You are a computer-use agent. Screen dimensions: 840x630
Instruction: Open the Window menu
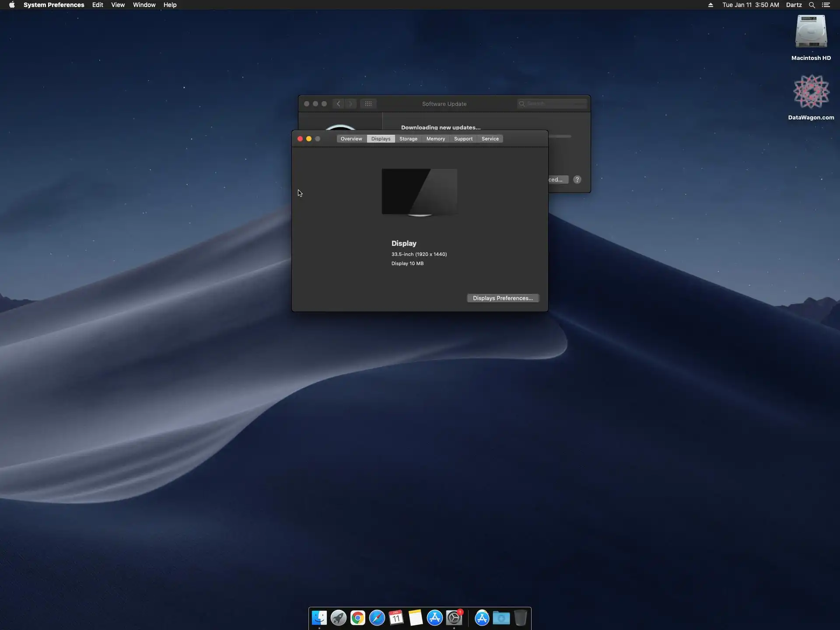tap(144, 5)
